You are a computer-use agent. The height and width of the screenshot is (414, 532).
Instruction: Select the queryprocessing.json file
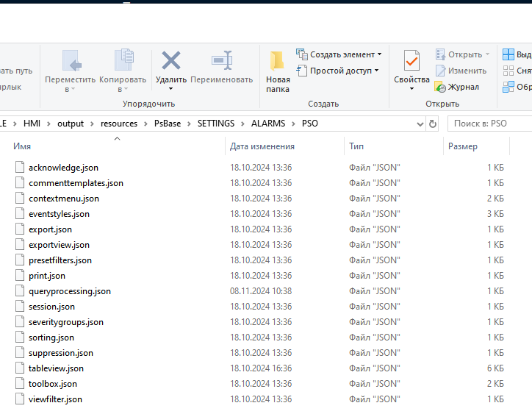click(70, 291)
